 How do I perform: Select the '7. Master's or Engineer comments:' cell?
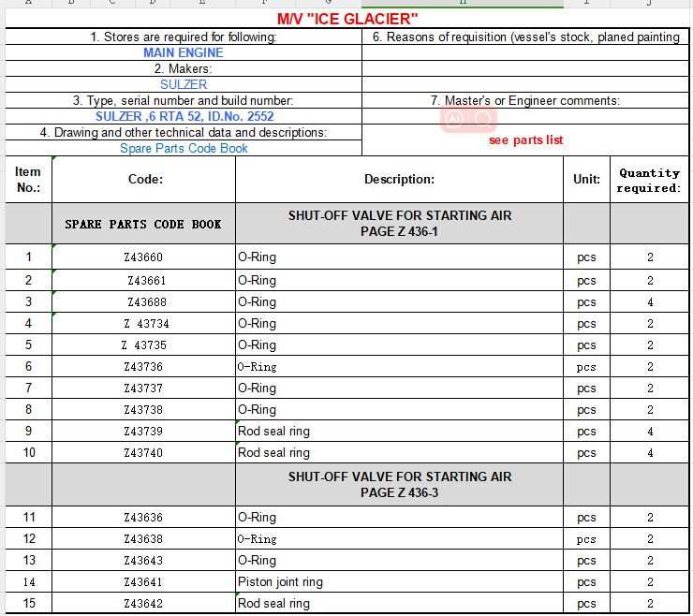click(x=525, y=100)
